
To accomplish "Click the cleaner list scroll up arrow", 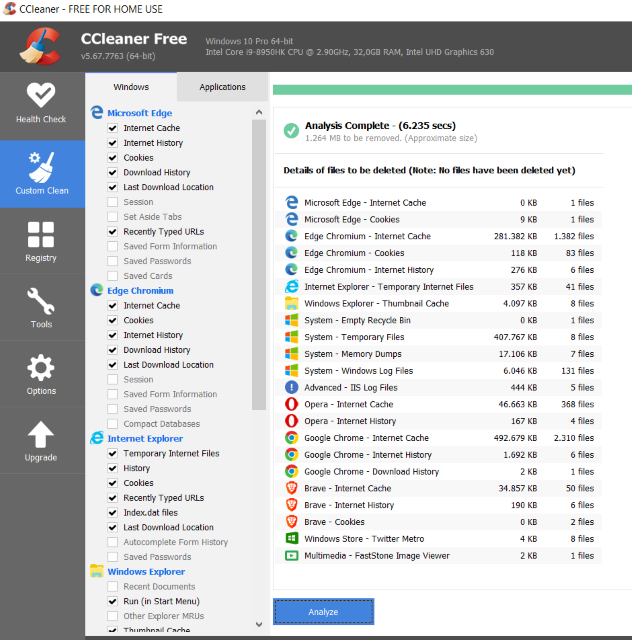I will click(x=259, y=112).
